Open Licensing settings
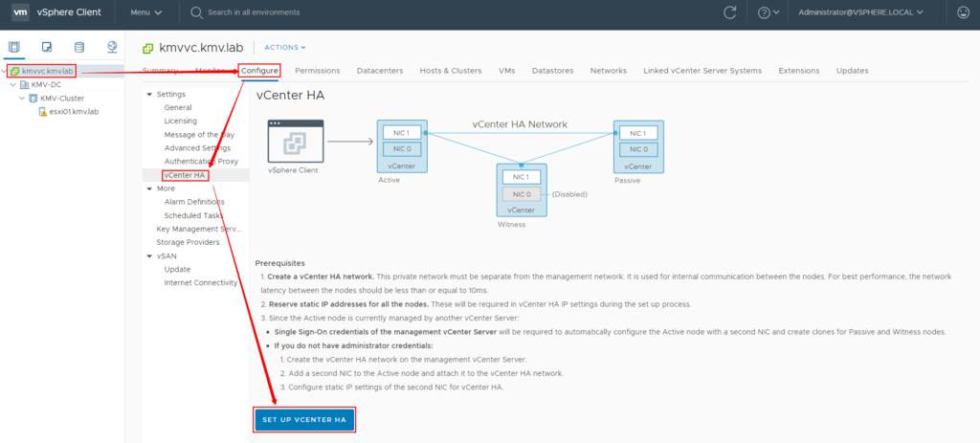980x443 pixels. (181, 121)
